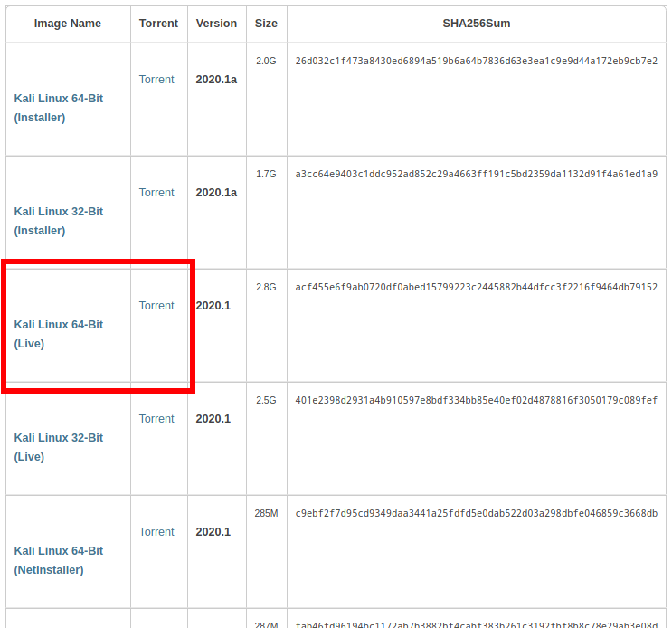Select checksum starting with acf455e6f9ab

476,287
